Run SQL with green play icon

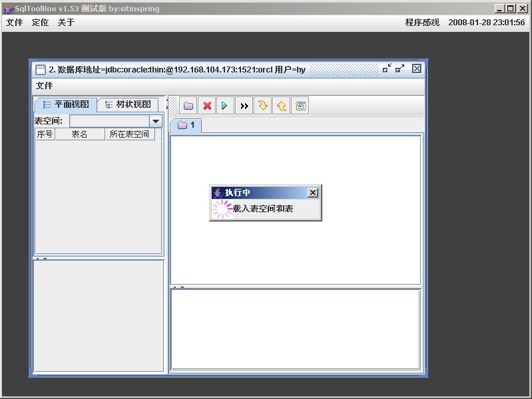point(224,106)
